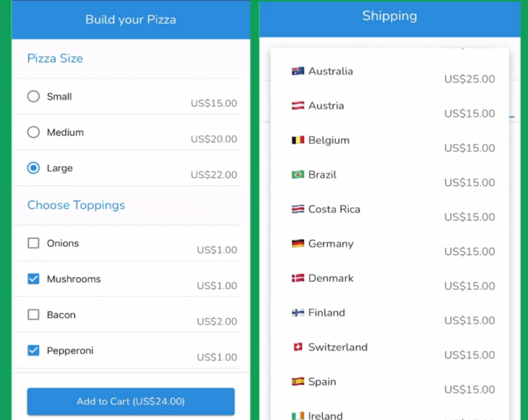The width and height of the screenshot is (528, 420).
Task: Select the Large pizza radio button
Action: click(x=34, y=168)
